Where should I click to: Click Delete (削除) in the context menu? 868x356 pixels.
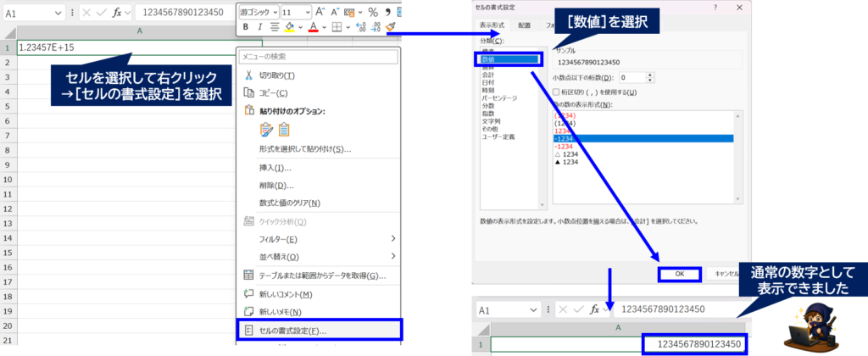click(x=320, y=186)
